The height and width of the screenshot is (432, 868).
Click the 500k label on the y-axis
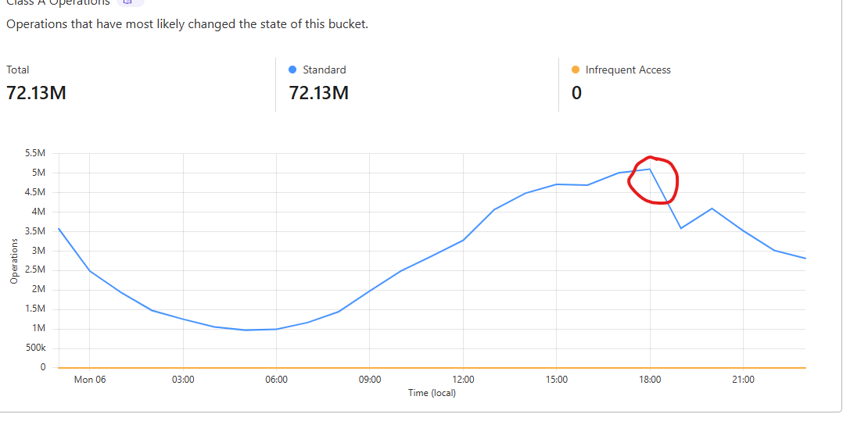click(x=36, y=348)
